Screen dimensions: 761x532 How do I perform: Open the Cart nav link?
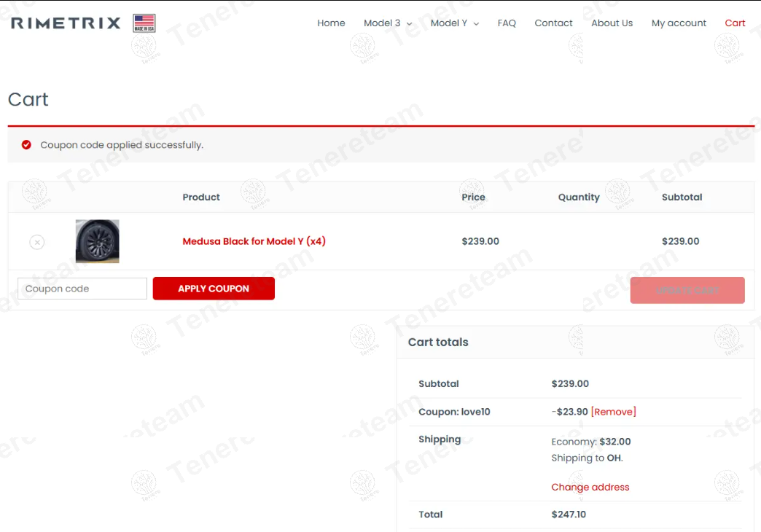(735, 23)
